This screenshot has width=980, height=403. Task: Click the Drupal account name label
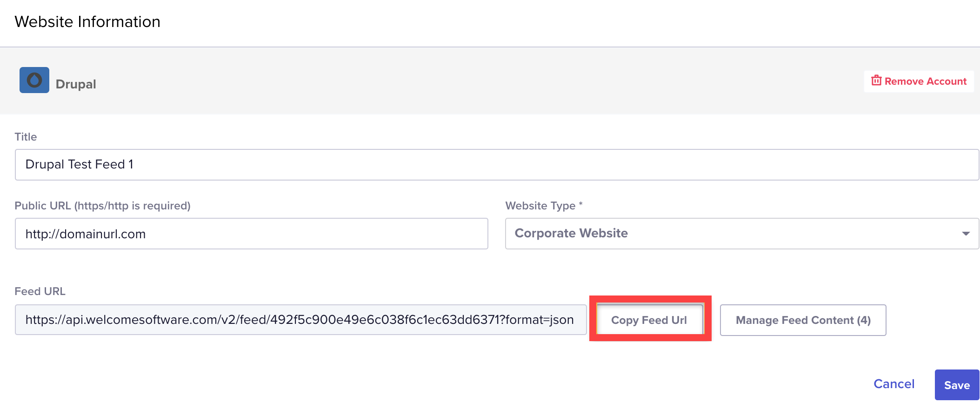point(76,84)
